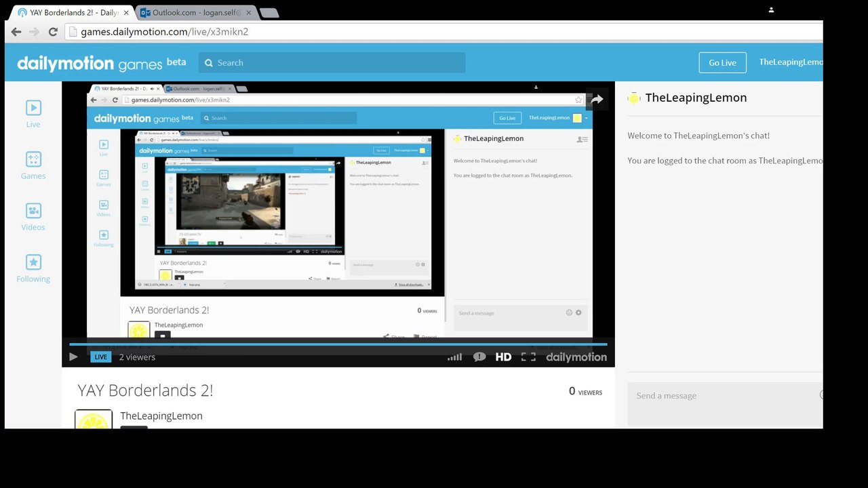Viewport: 868px width, 488px height.
Task: Go forward with the browser forward arrow
Action: pos(34,32)
